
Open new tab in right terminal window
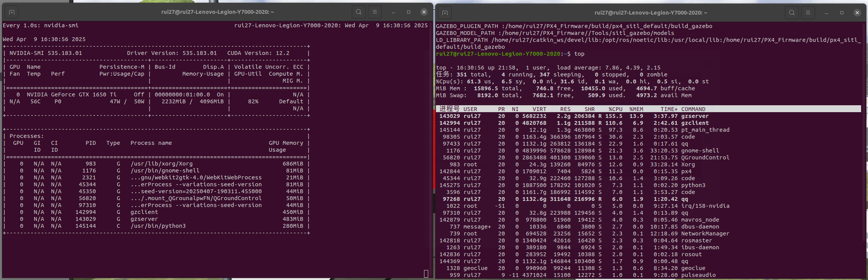pos(445,13)
